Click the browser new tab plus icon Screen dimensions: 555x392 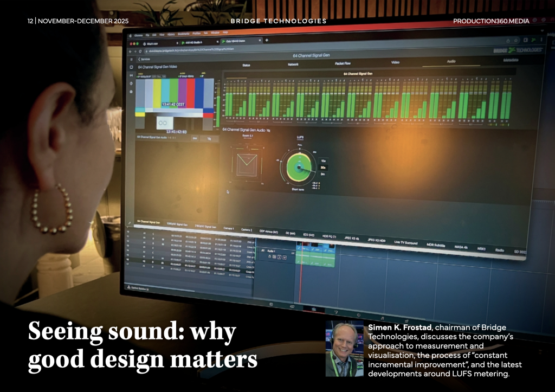[266, 40]
